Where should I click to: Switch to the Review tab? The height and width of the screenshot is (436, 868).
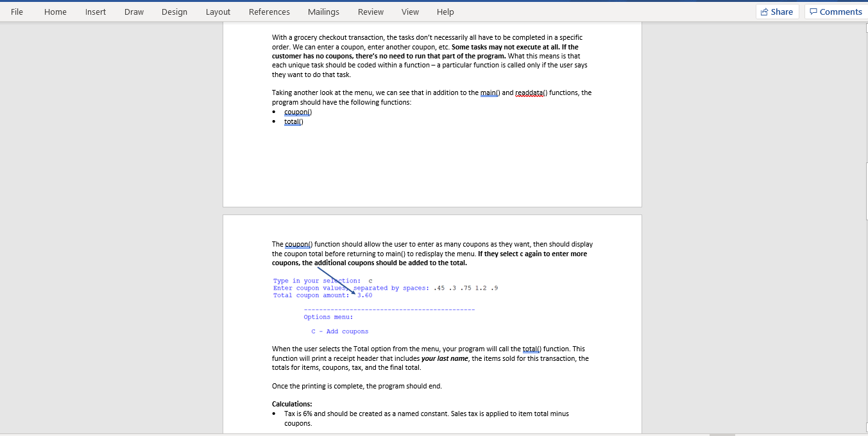pos(370,12)
